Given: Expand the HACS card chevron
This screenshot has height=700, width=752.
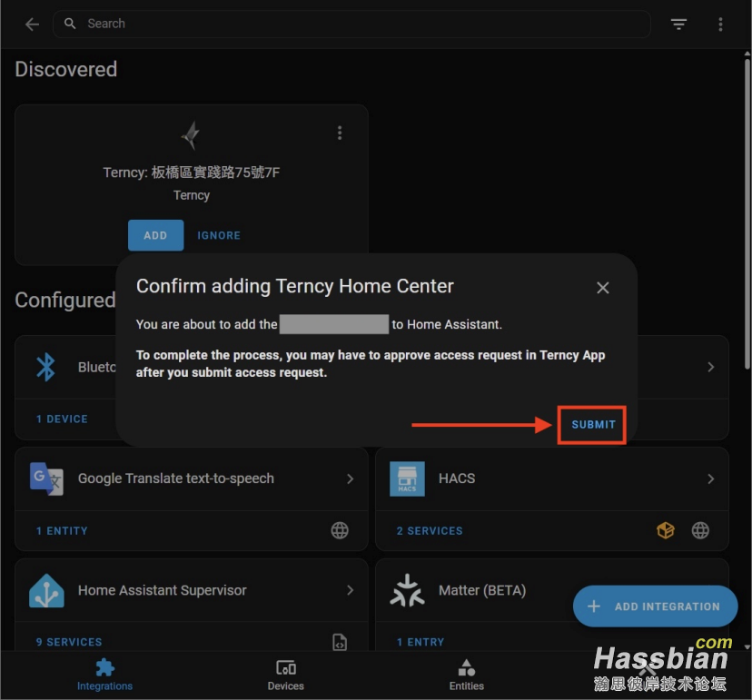Looking at the screenshot, I should (711, 478).
